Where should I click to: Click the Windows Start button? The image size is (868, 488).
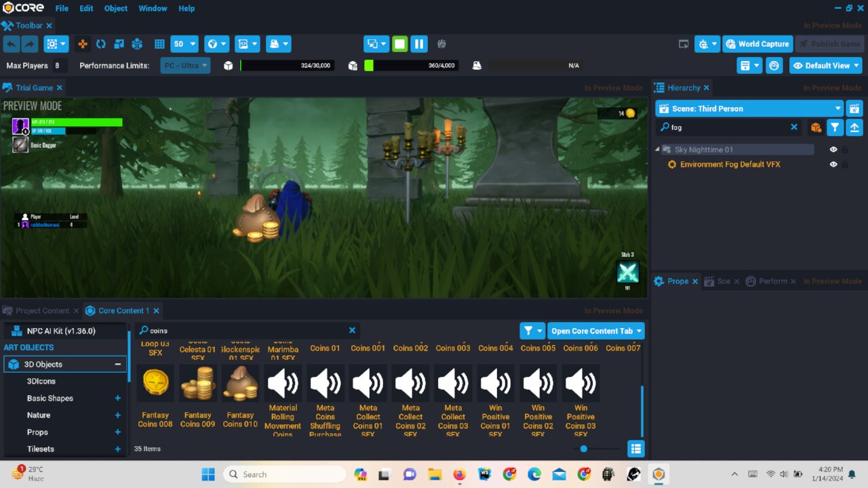208,474
